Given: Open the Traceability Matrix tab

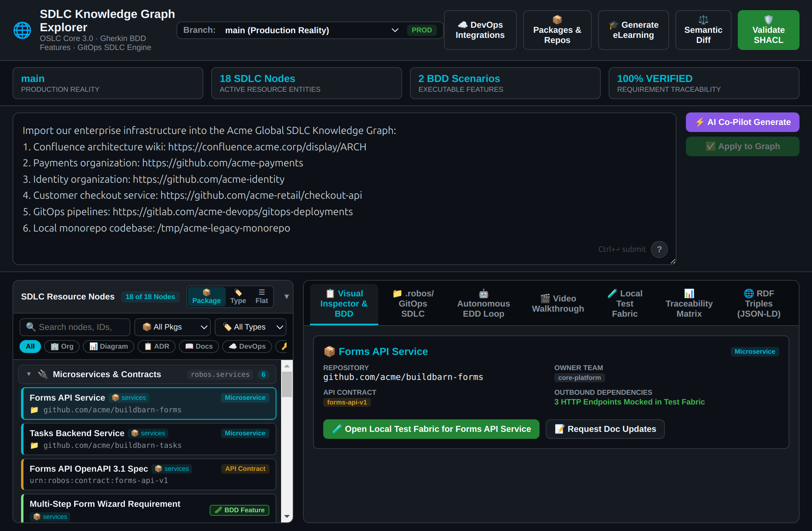Looking at the screenshot, I should [x=689, y=304].
